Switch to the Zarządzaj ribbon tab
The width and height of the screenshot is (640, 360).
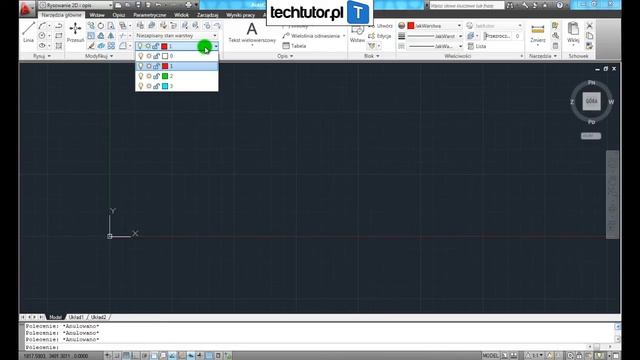point(207,15)
